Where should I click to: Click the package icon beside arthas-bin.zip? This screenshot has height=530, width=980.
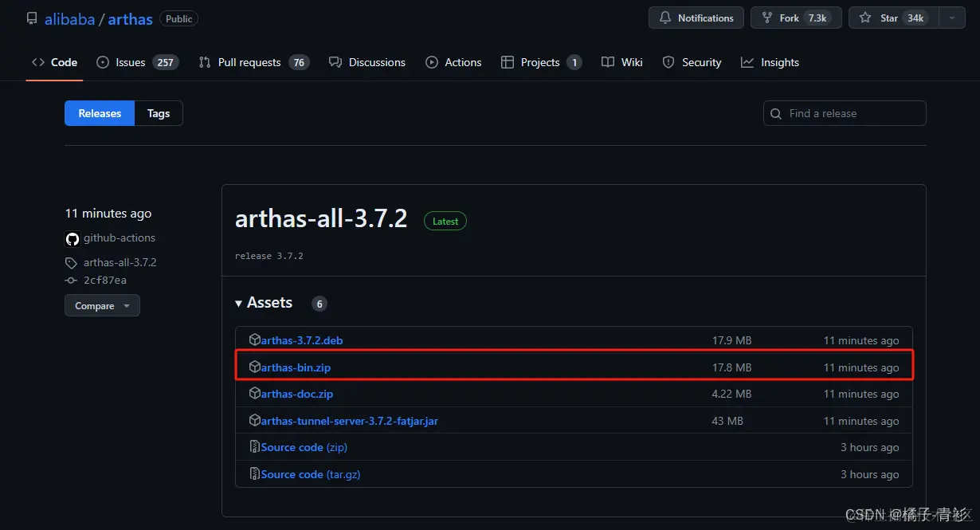pyautogui.click(x=255, y=367)
